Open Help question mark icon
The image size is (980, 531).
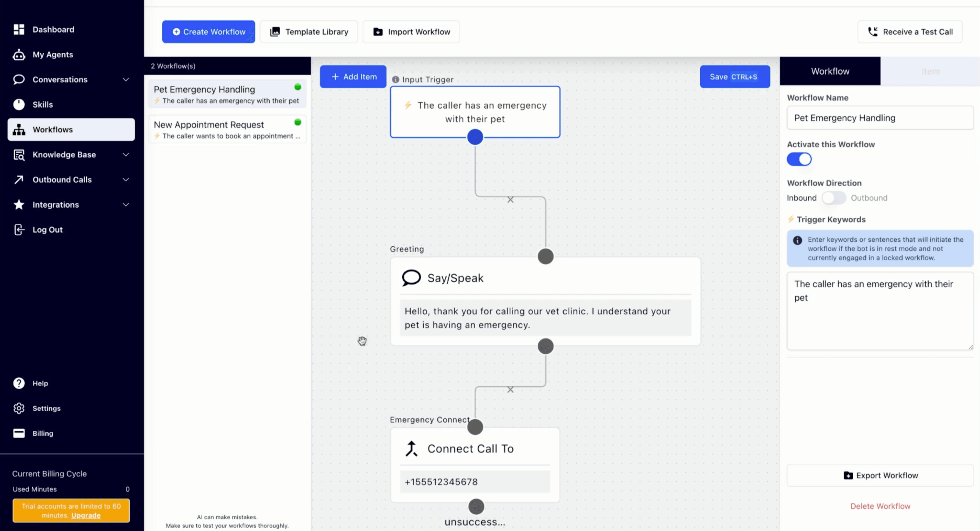click(x=19, y=383)
